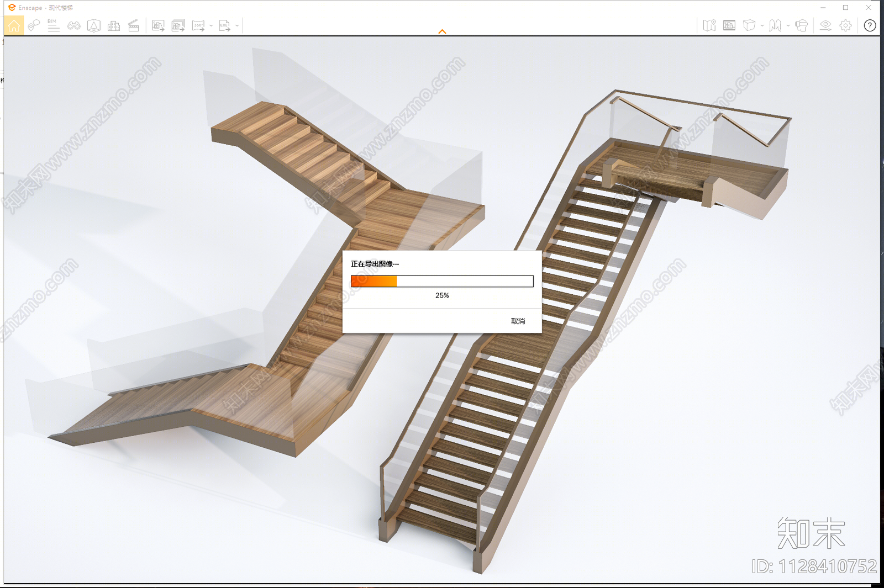The width and height of the screenshot is (884, 588).
Task: Click the Home icon in toolbar
Action: [x=14, y=25]
